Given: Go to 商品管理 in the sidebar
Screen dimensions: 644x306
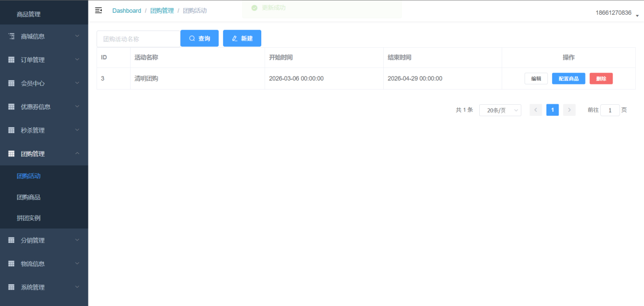Looking at the screenshot, I should coord(28,14).
